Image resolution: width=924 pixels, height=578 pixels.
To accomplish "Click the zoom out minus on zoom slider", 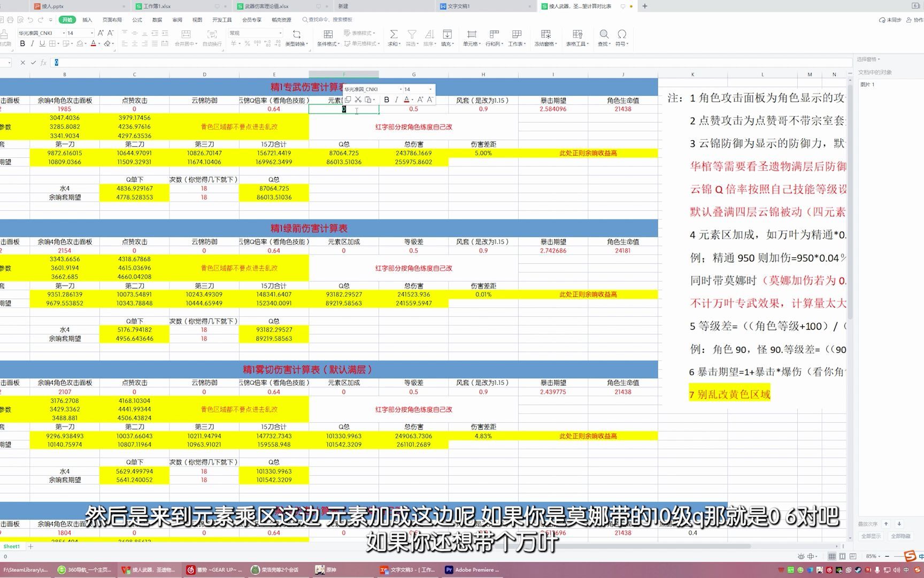I will click(888, 557).
